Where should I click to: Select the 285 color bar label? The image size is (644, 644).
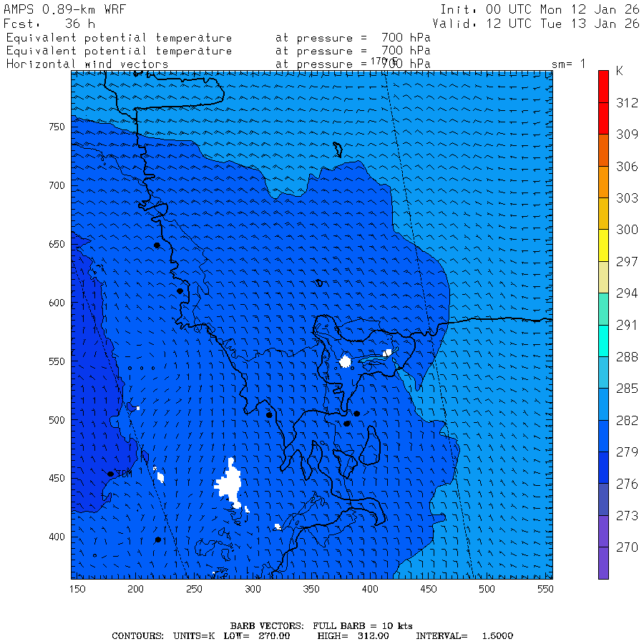627,389
